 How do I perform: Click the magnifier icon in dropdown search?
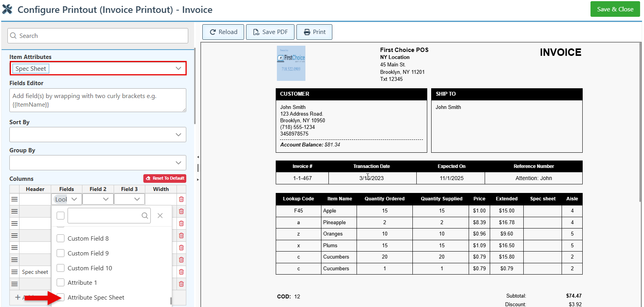(144, 216)
